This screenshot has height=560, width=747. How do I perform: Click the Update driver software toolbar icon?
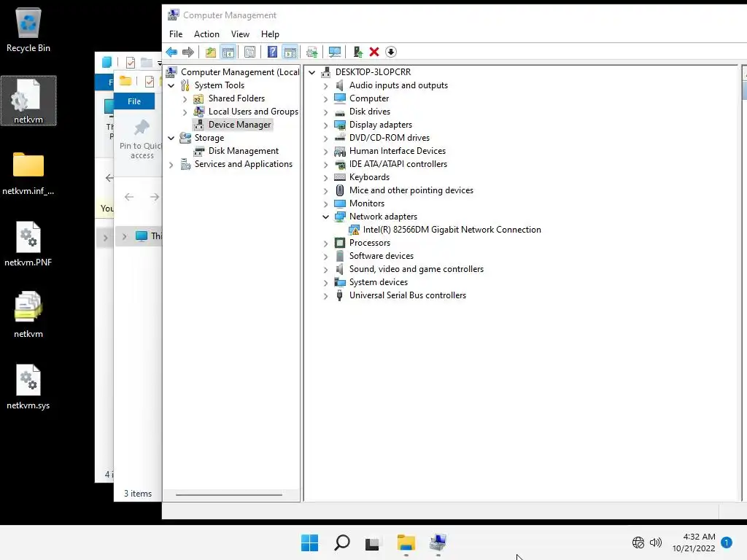[312, 52]
